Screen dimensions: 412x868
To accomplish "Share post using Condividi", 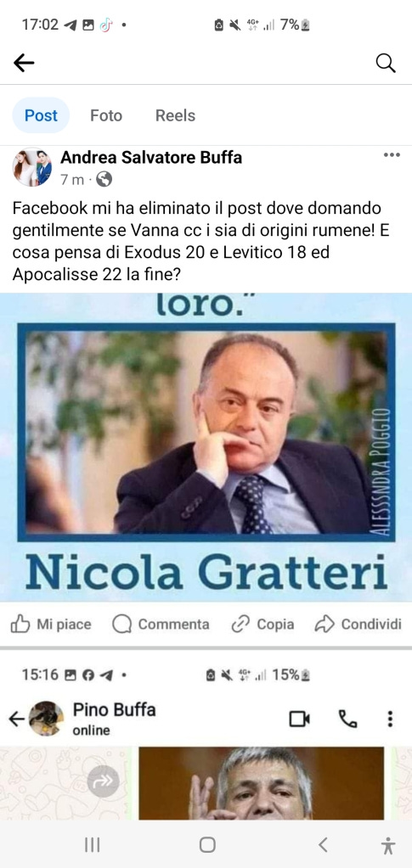I will click(x=358, y=624).
